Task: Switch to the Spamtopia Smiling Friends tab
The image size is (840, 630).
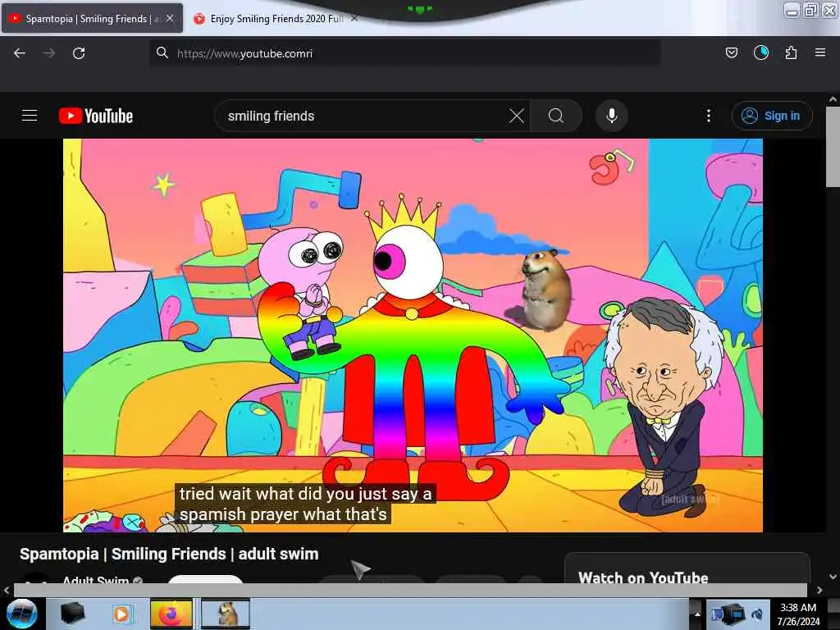Action: point(92,19)
